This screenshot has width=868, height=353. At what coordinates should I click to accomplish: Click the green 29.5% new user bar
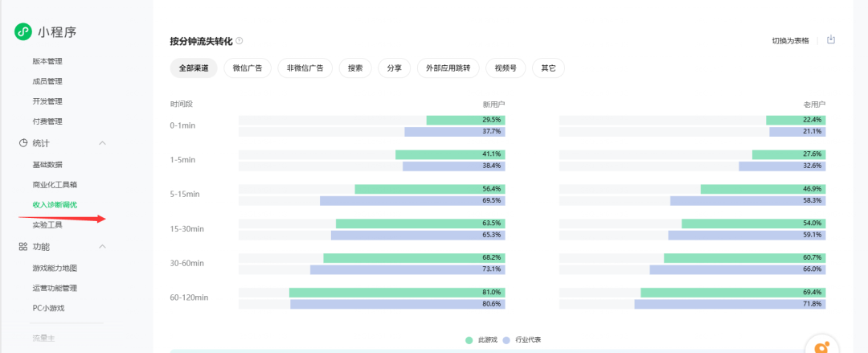[465, 121]
